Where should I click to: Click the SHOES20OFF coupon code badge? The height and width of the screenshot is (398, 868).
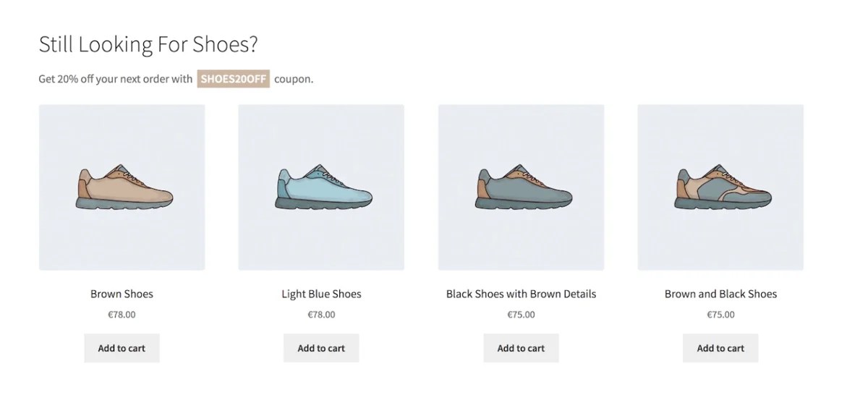pyautogui.click(x=233, y=79)
